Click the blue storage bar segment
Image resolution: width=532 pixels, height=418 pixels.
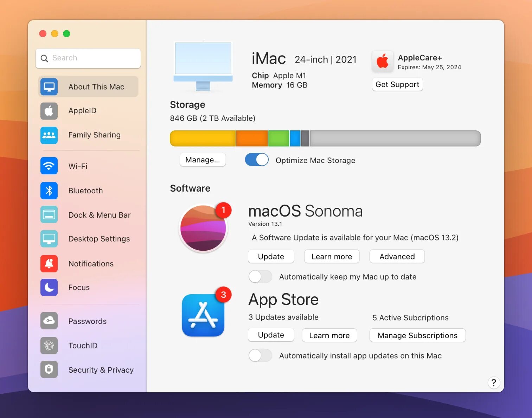(x=295, y=139)
